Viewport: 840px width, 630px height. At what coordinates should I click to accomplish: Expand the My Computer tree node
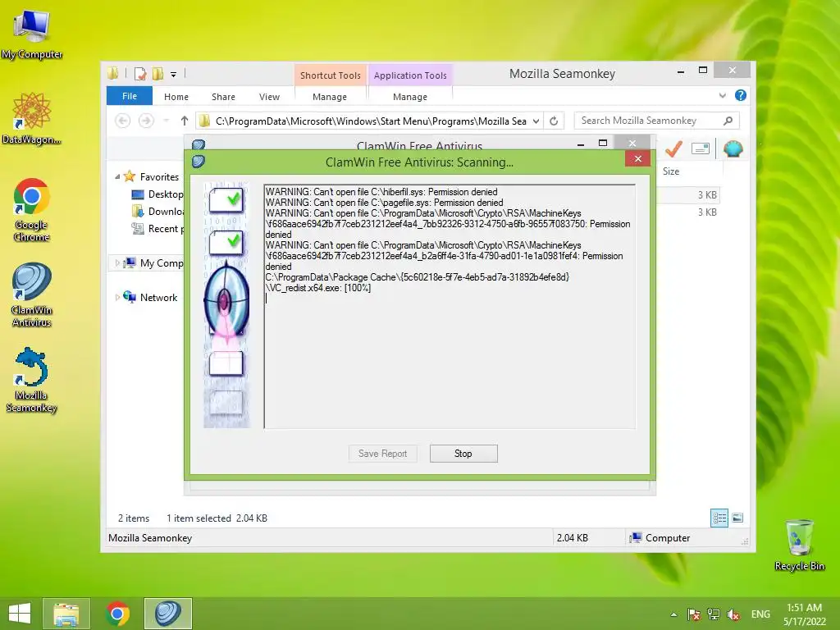tap(117, 262)
